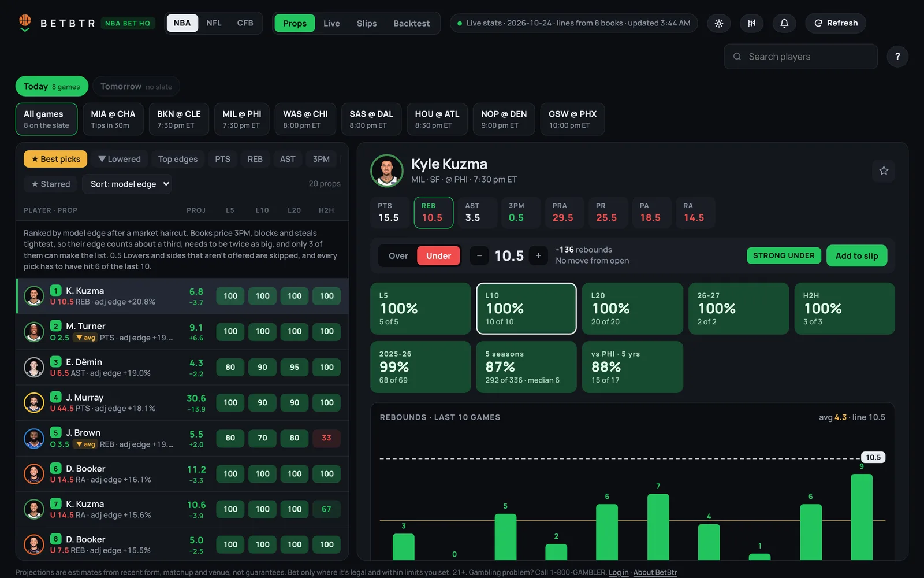Toggle the Top edges filter
This screenshot has height=578, width=924.
[178, 159]
